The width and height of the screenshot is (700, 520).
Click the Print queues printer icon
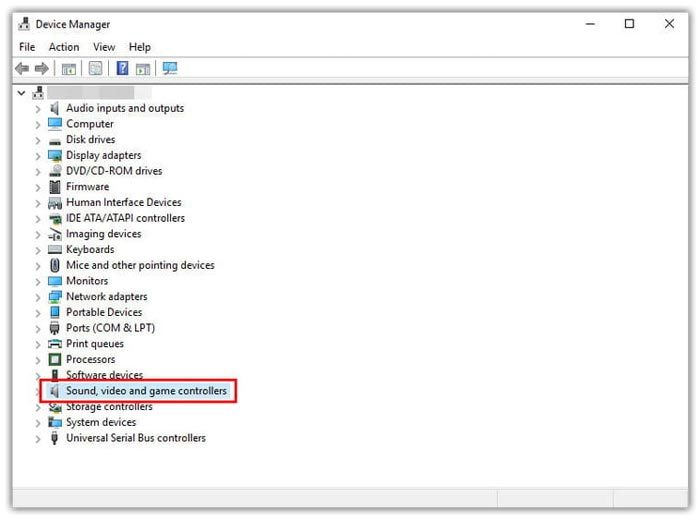pos(54,344)
